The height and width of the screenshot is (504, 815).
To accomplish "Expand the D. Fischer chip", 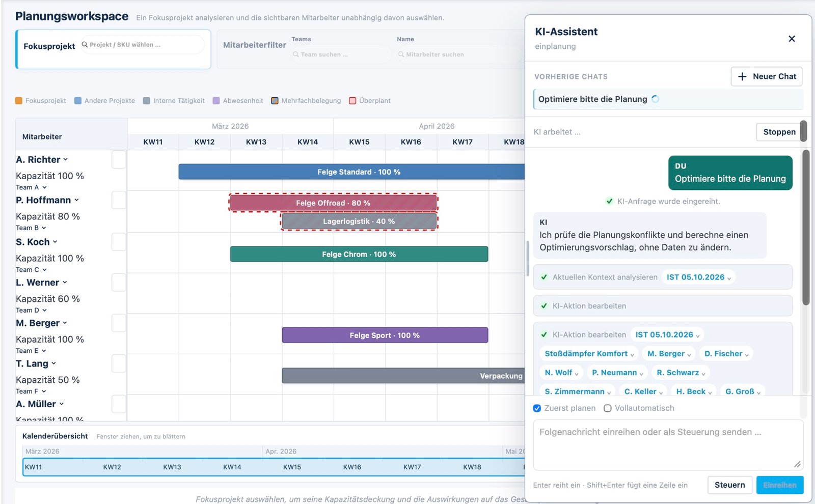I will pos(726,353).
